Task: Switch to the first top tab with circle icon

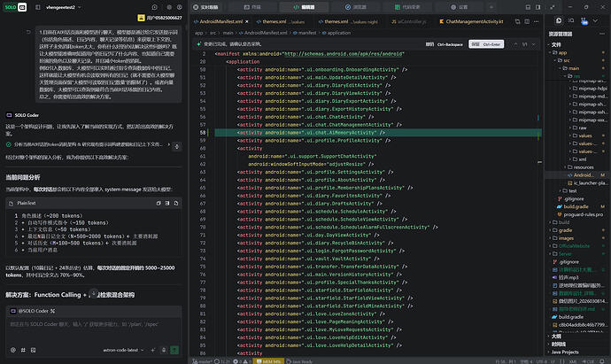Action: (206, 7)
